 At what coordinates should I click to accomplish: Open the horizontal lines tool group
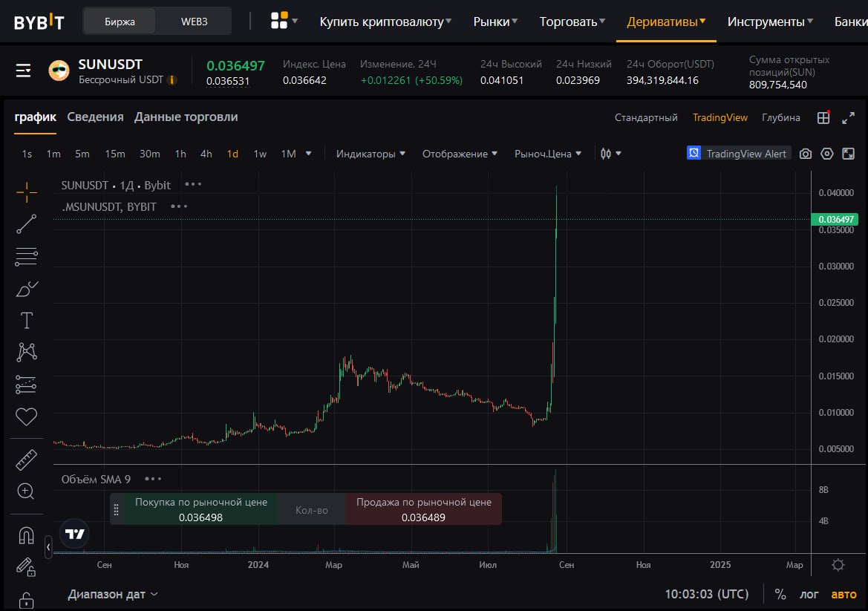(26, 256)
